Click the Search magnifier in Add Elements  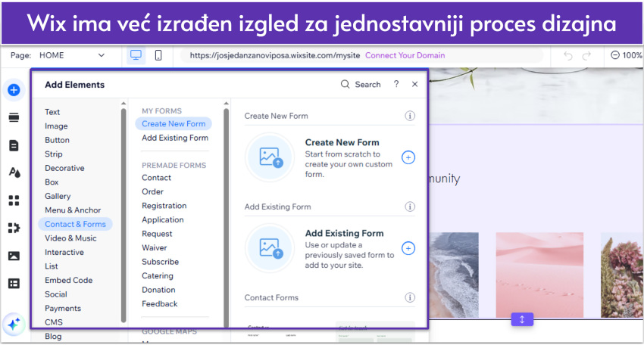pos(345,84)
